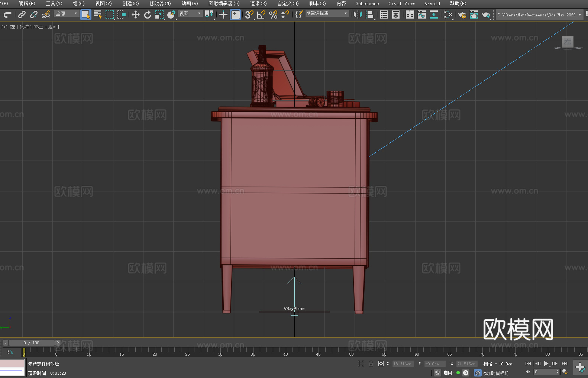Click 添加时间标记 in status bar
The height and width of the screenshot is (378, 588).
[495, 373]
